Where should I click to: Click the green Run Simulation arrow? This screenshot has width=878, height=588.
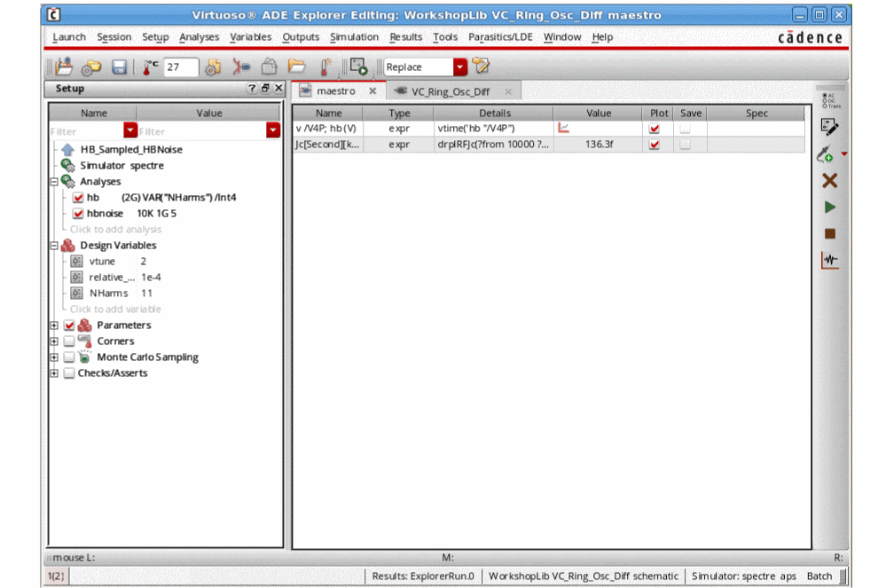830,208
